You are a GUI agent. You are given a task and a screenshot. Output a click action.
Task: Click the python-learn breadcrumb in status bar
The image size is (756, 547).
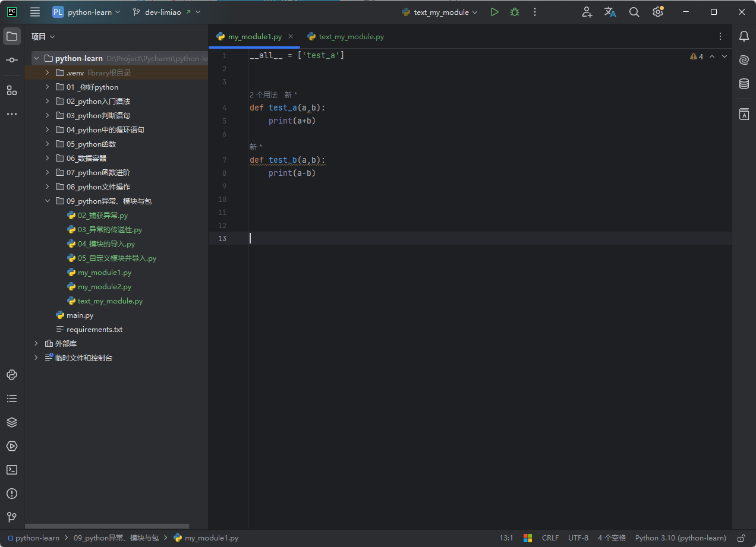click(x=34, y=538)
